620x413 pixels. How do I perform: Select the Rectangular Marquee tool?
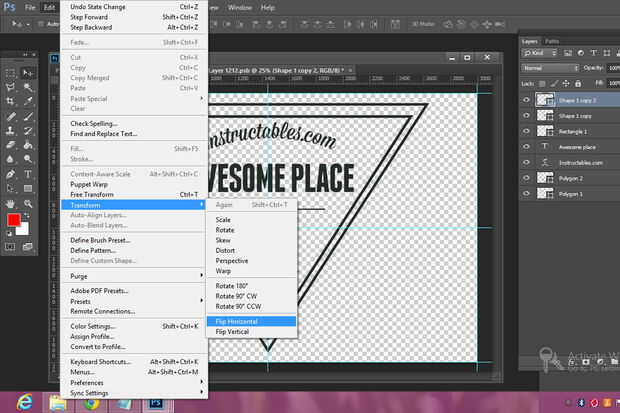(x=10, y=73)
